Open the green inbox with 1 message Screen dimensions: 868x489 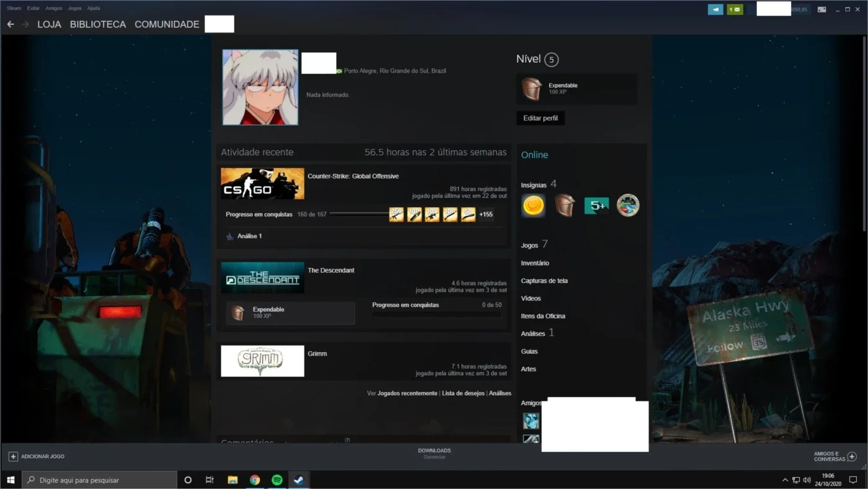coord(735,9)
